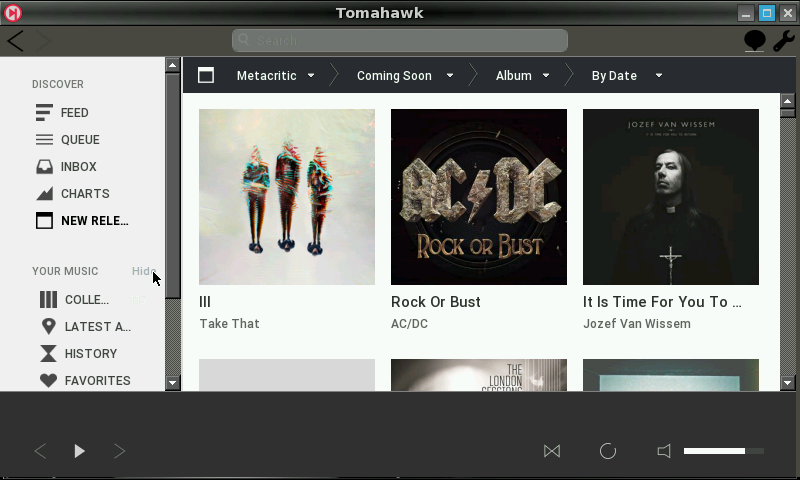Viewport: 800px width, 480px height.
Task: Click the album title 'III'
Action: [x=205, y=301]
